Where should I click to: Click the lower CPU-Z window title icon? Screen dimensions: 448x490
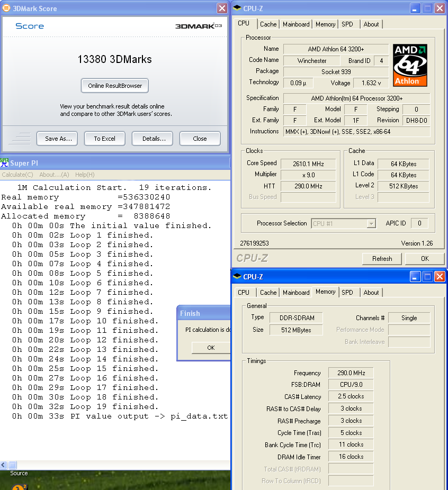tap(237, 277)
